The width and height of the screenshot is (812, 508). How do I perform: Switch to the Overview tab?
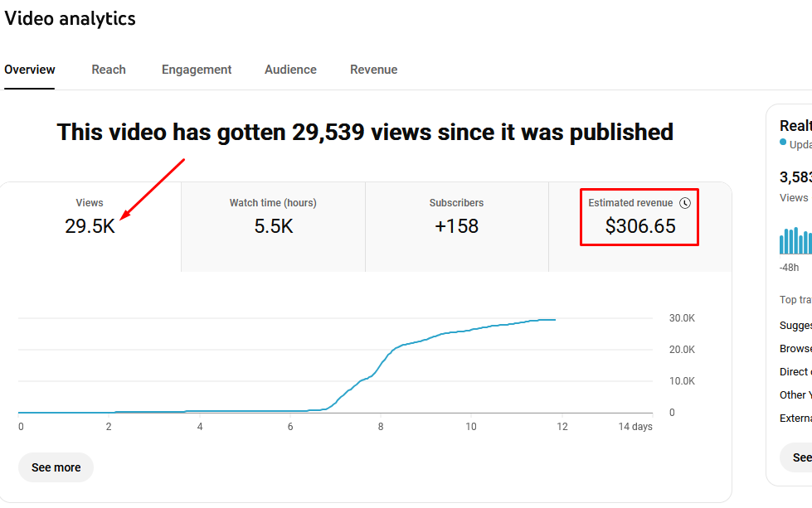click(30, 70)
